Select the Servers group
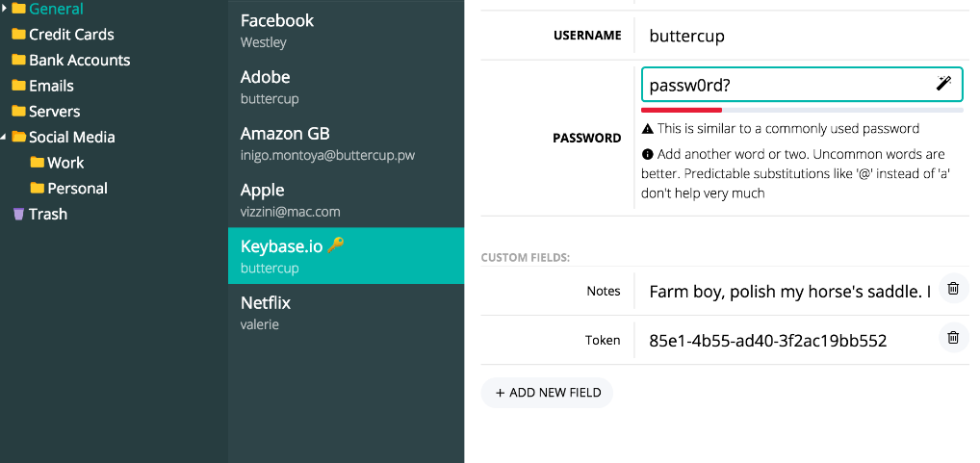 [x=54, y=111]
